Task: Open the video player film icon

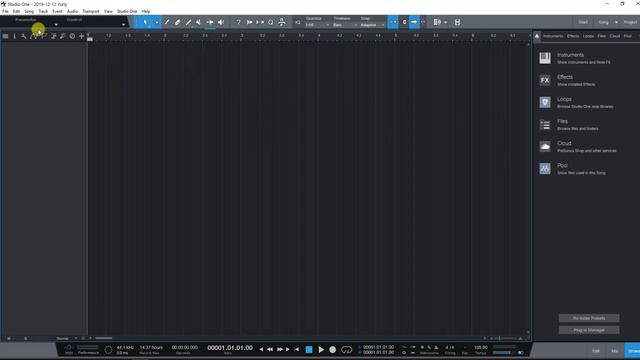Action: (x=457, y=22)
